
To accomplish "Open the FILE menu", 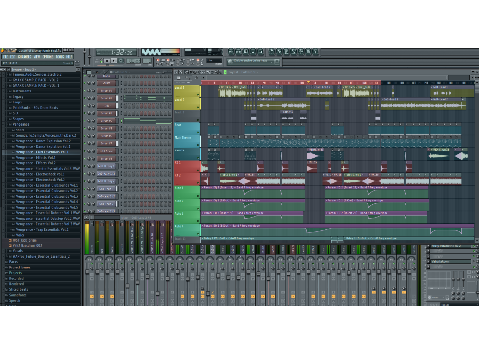I will click(x=5, y=57).
